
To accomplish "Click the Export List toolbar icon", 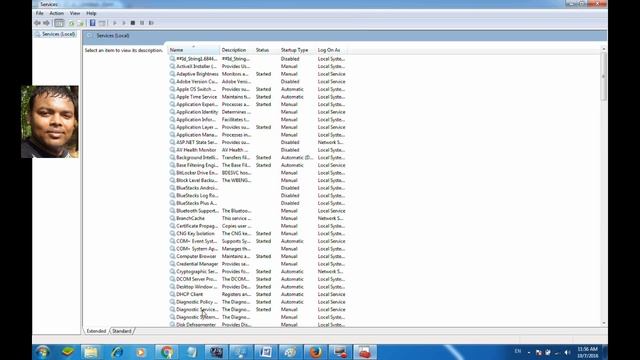I will pyautogui.click(x=80, y=23).
